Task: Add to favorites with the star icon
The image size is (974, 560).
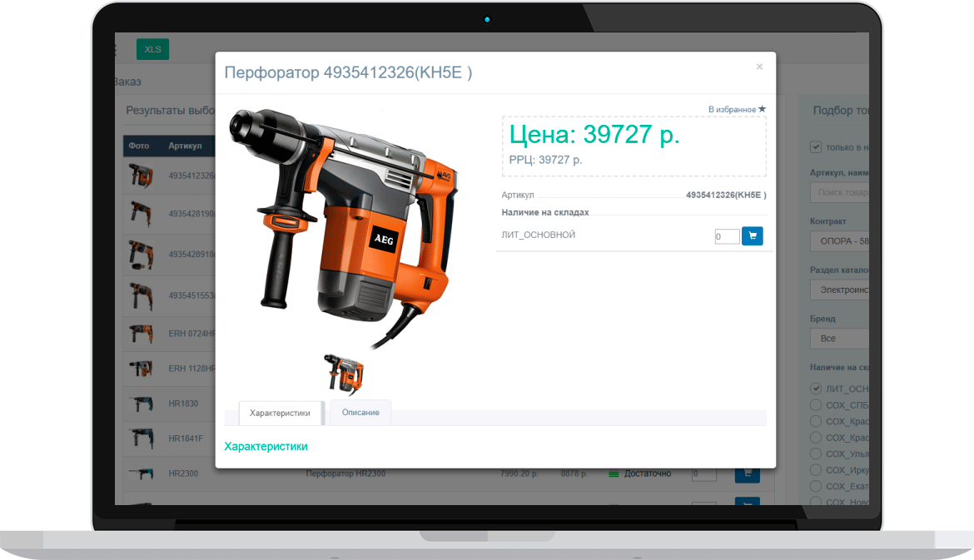Action: point(763,109)
